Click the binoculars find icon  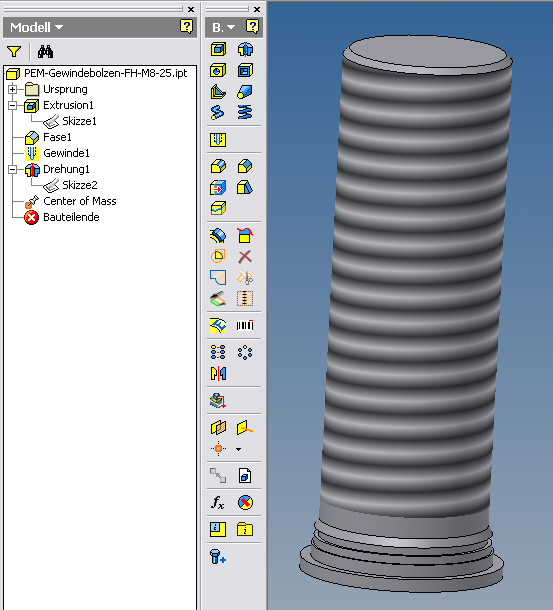[x=45, y=51]
